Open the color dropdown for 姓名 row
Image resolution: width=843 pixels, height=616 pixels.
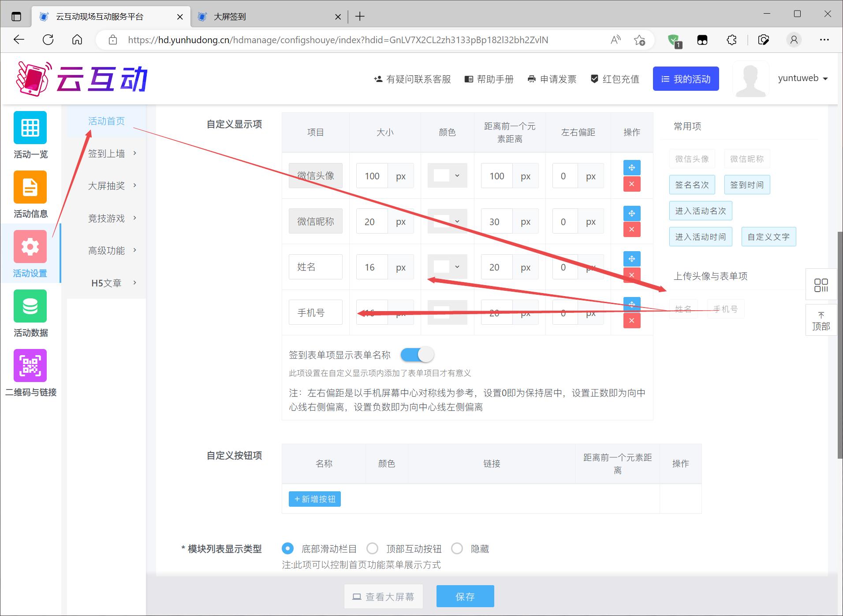coord(447,267)
